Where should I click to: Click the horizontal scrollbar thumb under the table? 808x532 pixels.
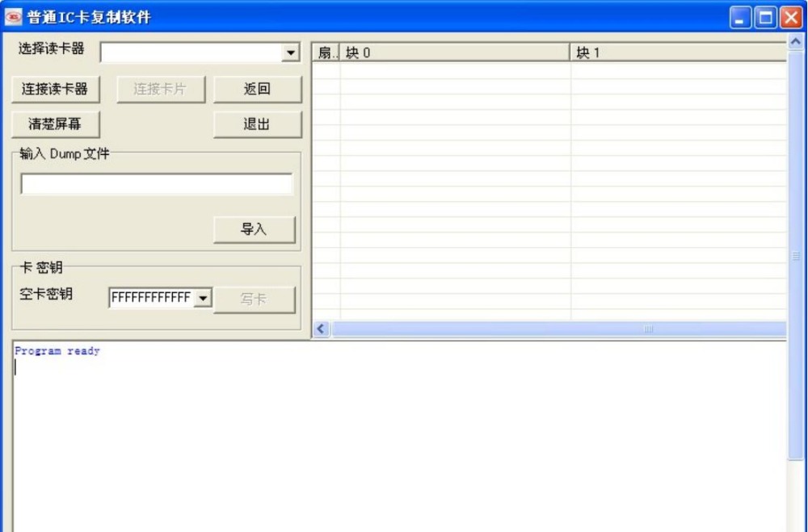tap(559, 329)
